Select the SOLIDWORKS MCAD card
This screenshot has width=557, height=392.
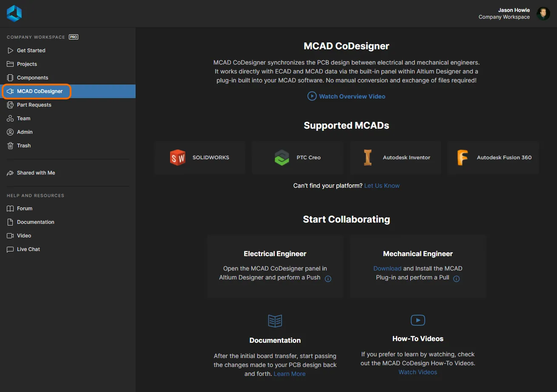pyautogui.click(x=200, y=158)
